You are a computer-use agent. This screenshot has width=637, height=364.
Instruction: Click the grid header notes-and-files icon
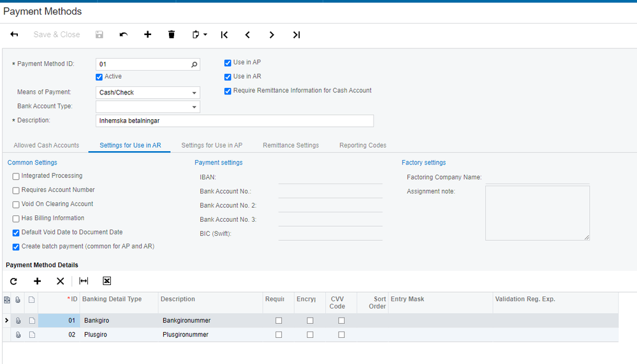tap(7, 300)
